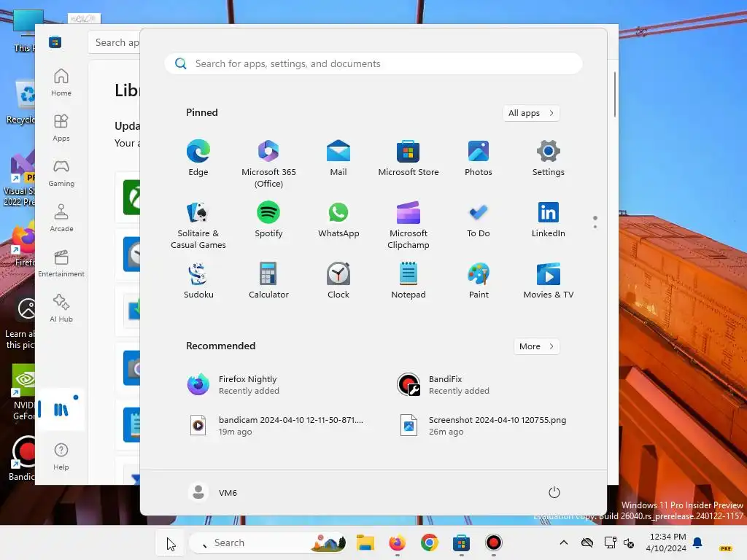Go to next pinned apps page dot
Image resolution: width=747 pixels, height=560 pixels.
pos(595,227)
